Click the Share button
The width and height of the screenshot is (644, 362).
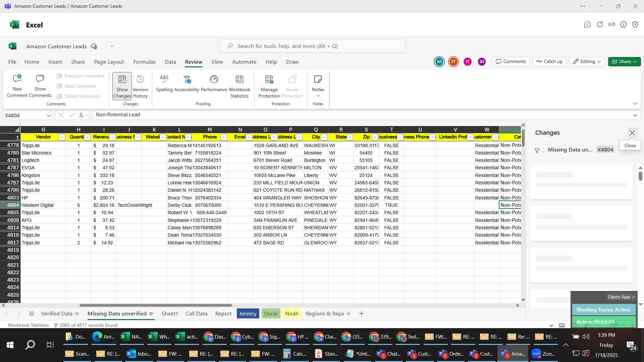[x=624, y=62]
